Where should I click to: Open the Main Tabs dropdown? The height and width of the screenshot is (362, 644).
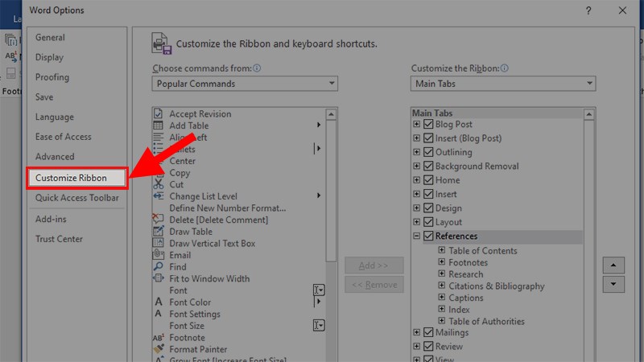point(503,84)
